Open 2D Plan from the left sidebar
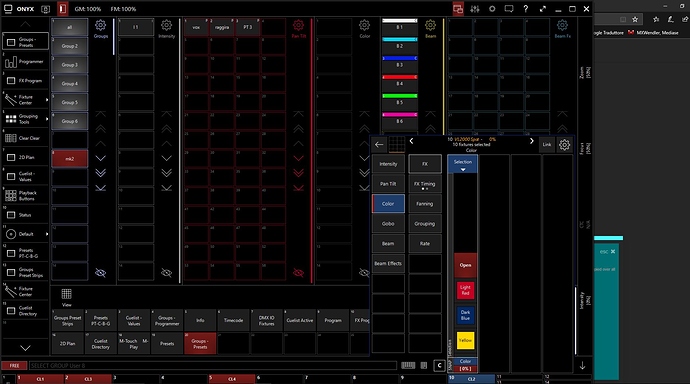Image resolution: width=690 pixels, height=384 pixels. [x=26, y=157]
